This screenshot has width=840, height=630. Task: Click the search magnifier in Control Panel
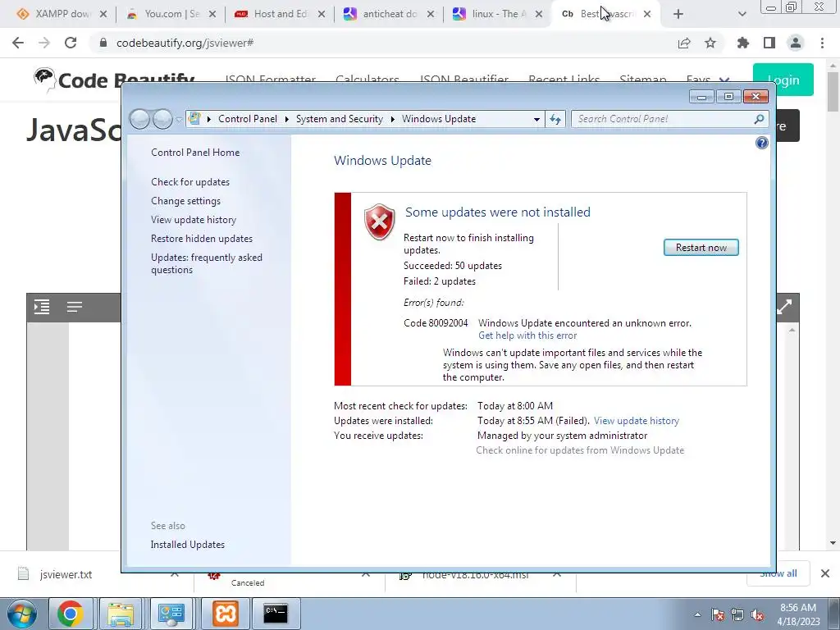point(759,119)
